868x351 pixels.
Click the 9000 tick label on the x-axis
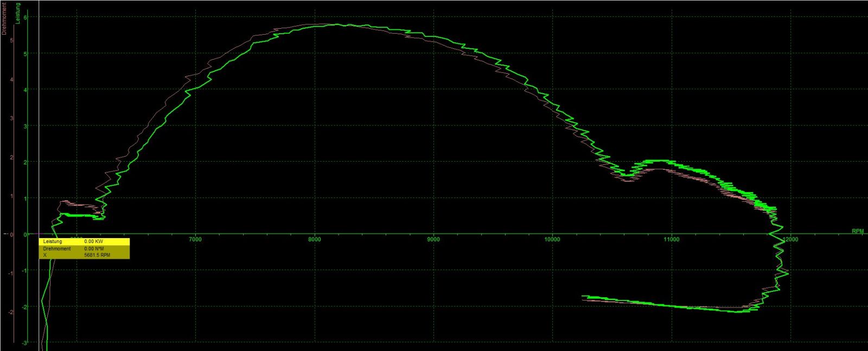[433, 239]
